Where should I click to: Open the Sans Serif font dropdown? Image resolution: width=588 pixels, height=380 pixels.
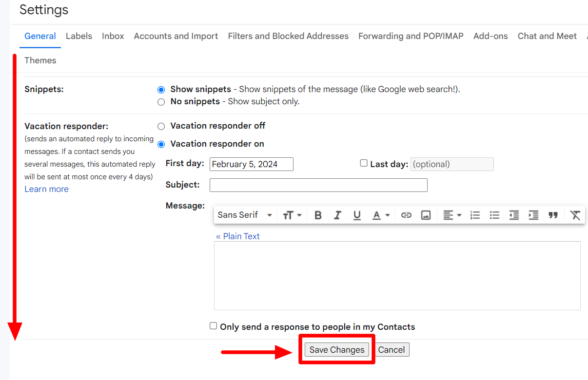pos(245,215)
